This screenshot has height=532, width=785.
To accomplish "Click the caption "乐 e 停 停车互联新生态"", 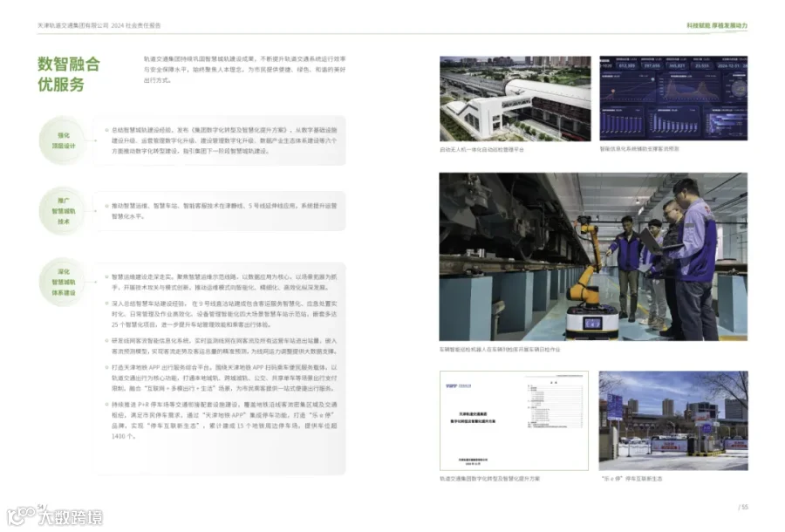I will pos(631,479).
